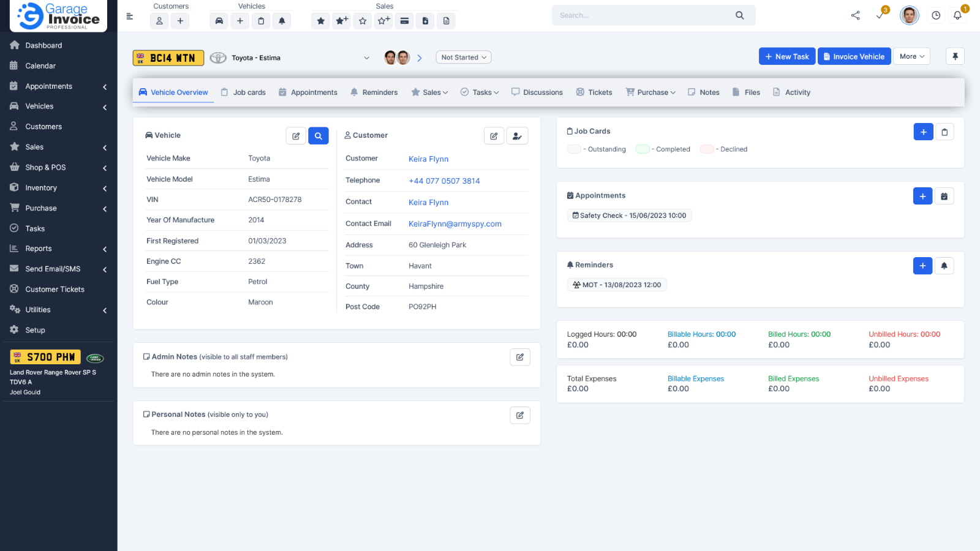This screenshot has width=980, height=551.
Task: Open the Keira Flynn customer link
Action: coord(428,159)
